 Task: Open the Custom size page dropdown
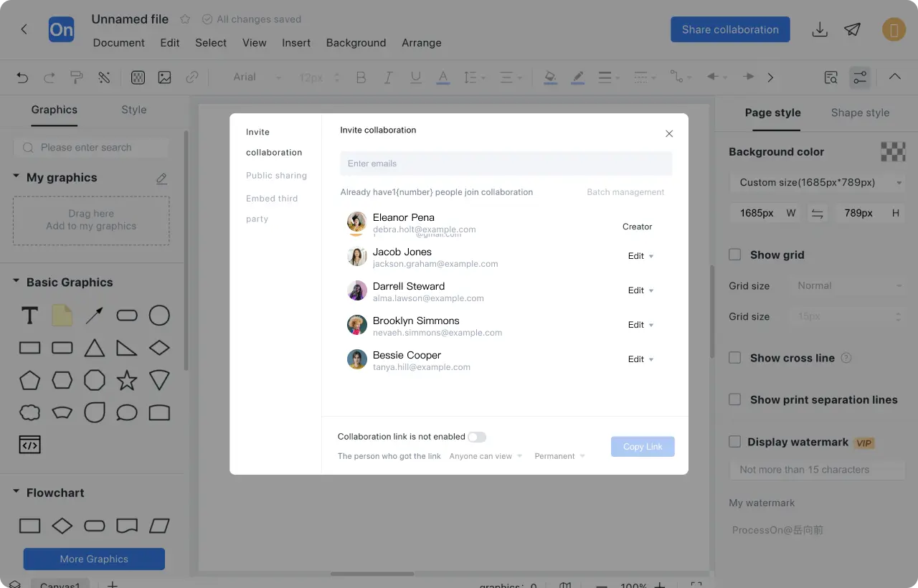click(x=818, y=182)
